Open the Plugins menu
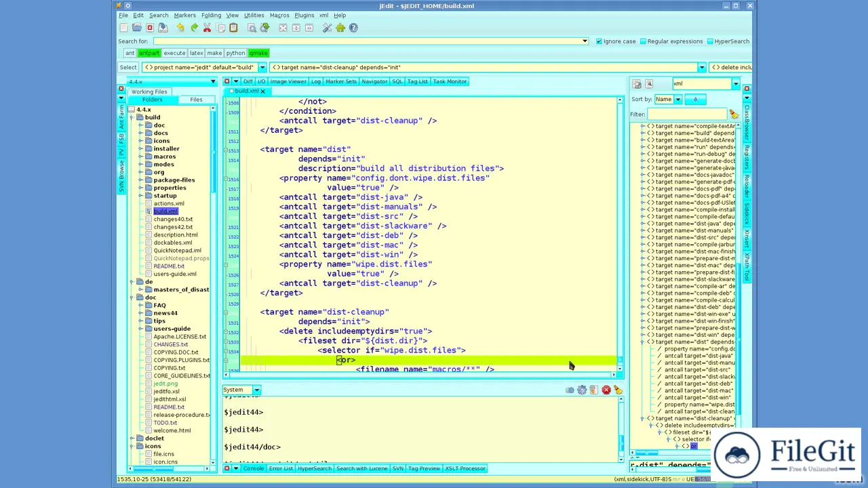 tap(304, 15)
